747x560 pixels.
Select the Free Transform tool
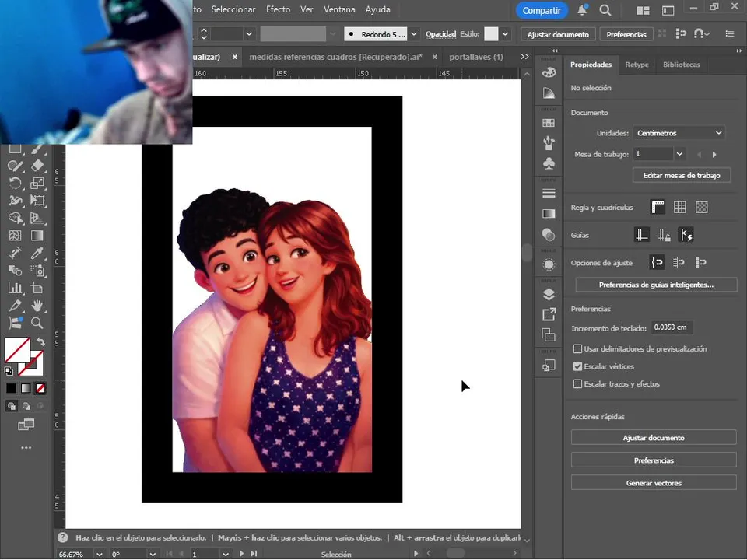[x=37, y=201]
